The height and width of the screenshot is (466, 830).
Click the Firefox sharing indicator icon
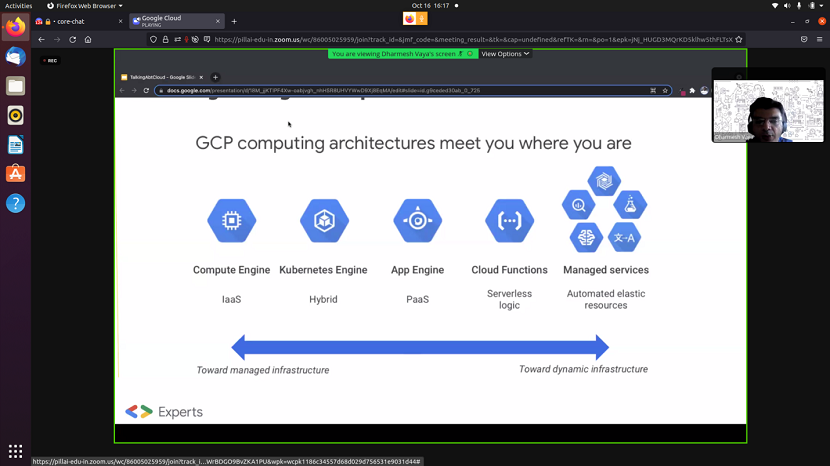pos(409,19)
